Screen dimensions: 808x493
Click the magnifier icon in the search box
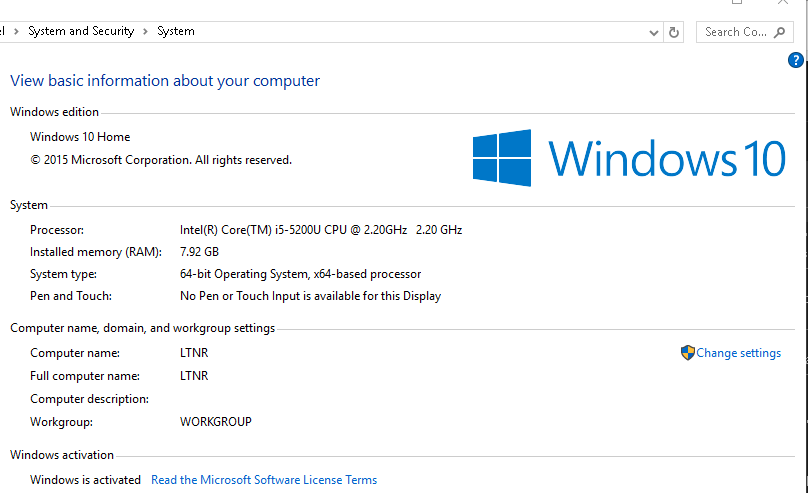781,32
